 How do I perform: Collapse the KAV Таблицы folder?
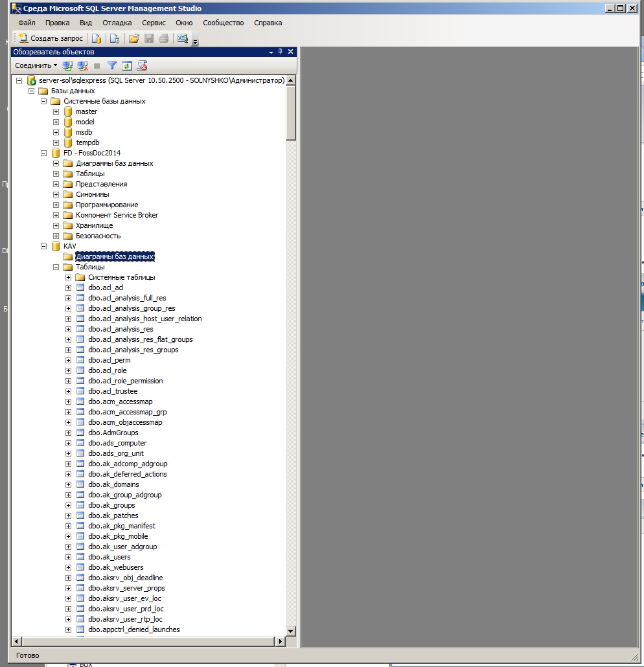pyautogui.click(x=56, y=267)
